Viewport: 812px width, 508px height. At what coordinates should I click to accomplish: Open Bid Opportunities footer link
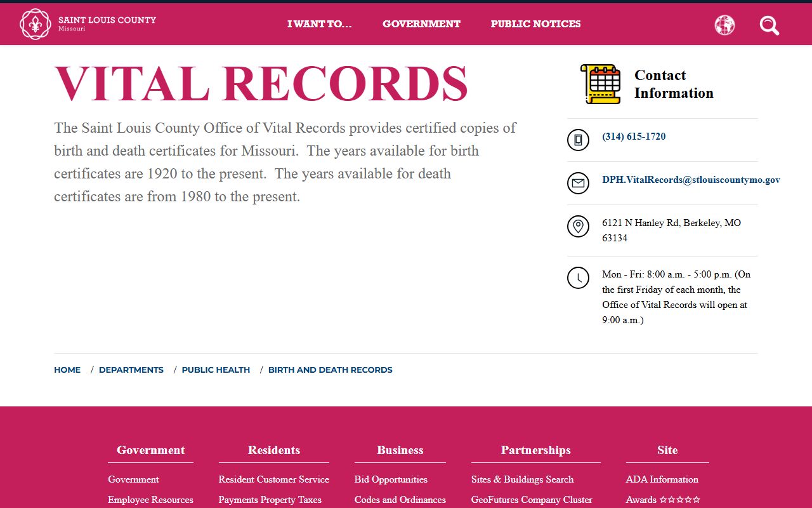click(391, 479)
